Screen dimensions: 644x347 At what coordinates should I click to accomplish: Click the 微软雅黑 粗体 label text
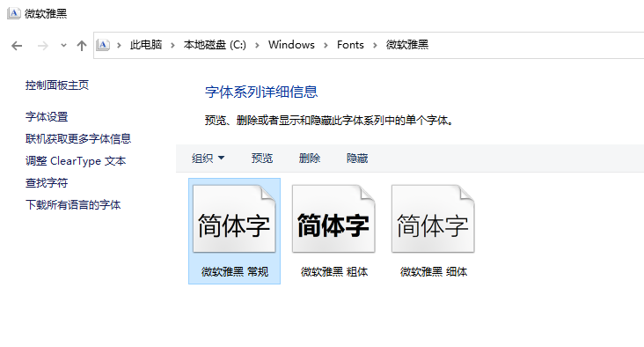coord(334,272)
